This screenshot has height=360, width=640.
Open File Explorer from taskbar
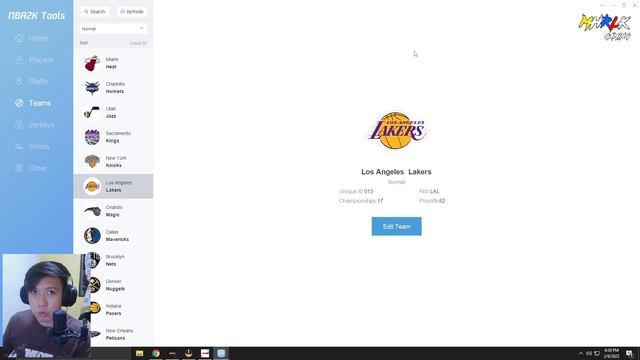click(140, 353)
